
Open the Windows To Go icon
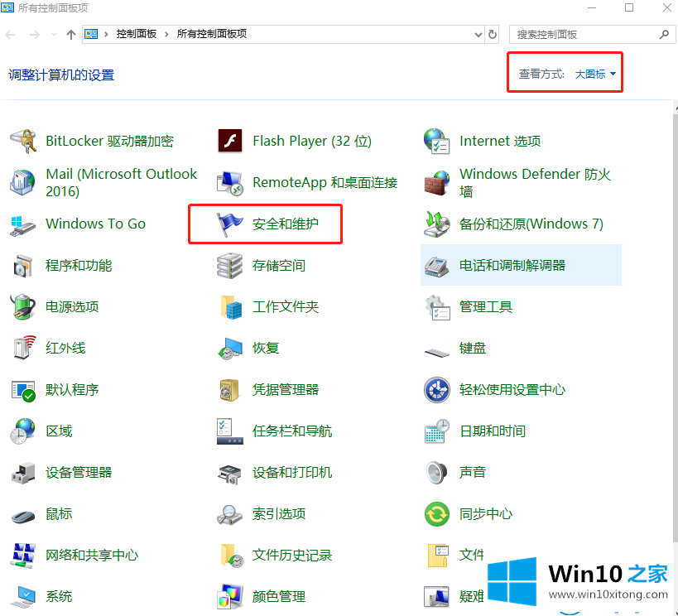(22, 224)
